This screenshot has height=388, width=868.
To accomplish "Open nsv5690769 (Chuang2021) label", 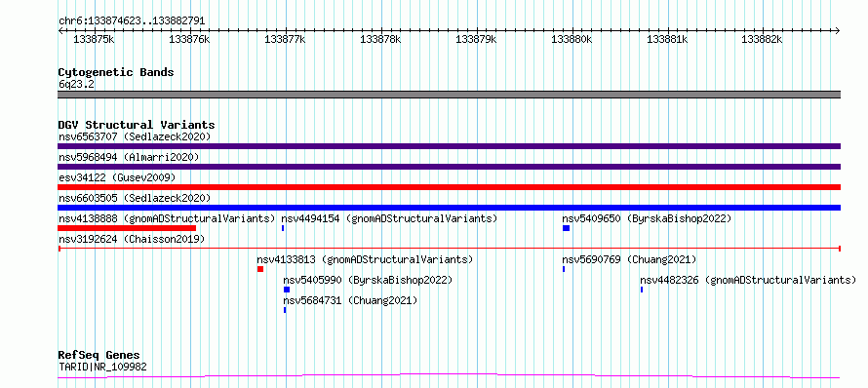I will (629, 259).
